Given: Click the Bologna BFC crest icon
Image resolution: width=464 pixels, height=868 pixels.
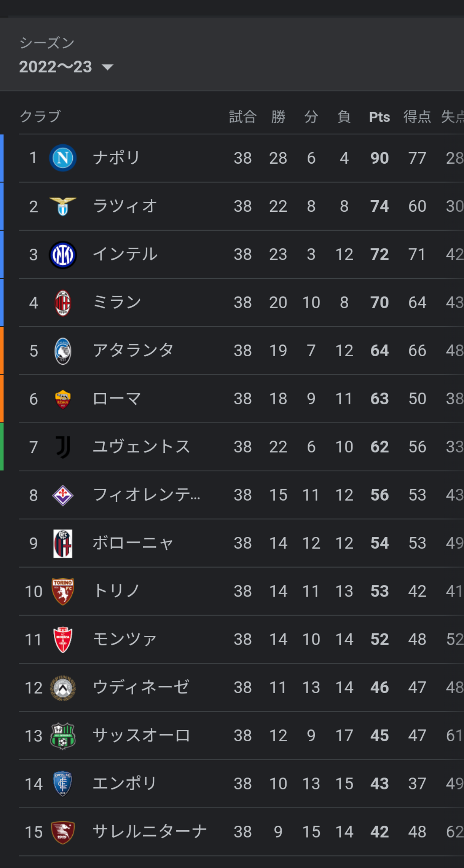Looking at the screenshot, I should [63, 543].
